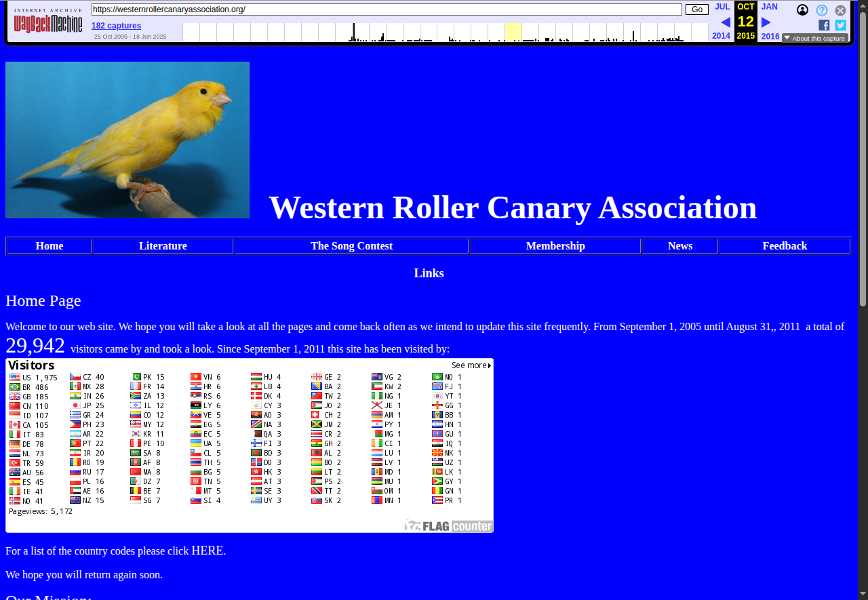Open the 182 captures link
868x600 pixels.
tap(117, 26)
